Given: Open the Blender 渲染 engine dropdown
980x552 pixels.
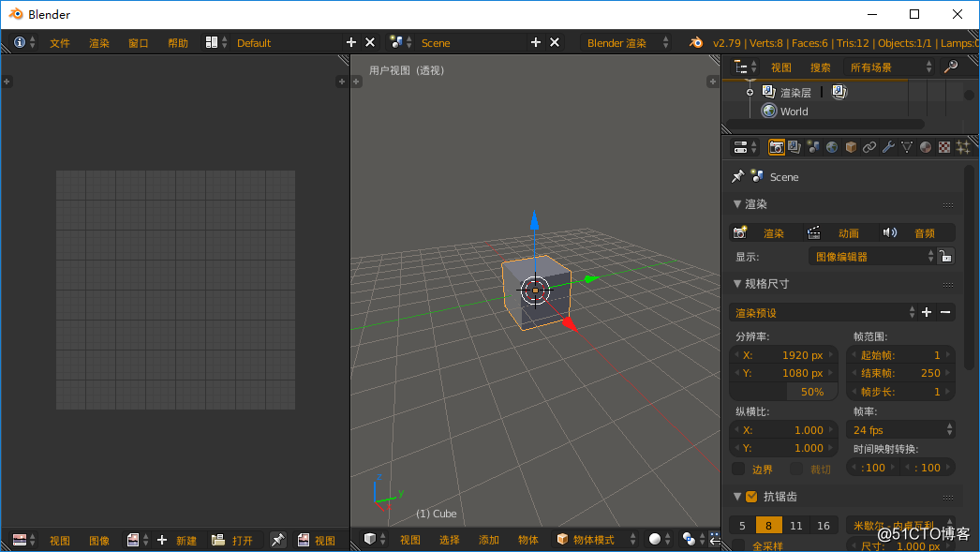Looking at the screenshot, I should tap(626, 42).
